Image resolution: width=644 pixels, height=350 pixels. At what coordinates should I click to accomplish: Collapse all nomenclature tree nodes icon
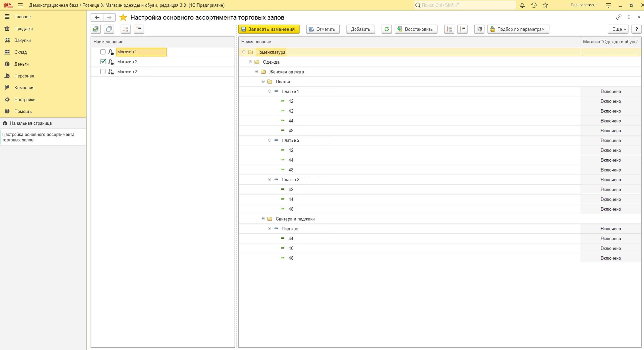(462, 29)
